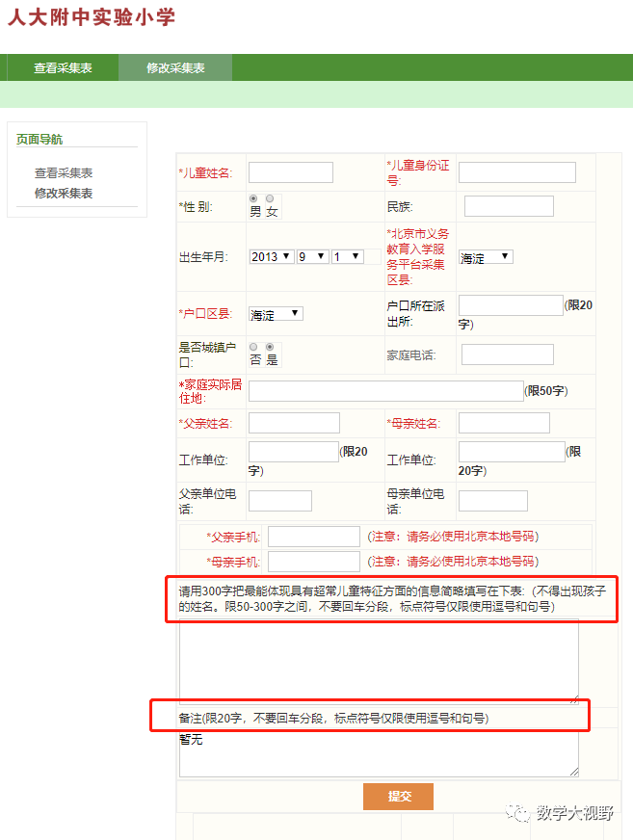Image resolution: width=633 pixels, height=840 pixels.
Task: Click the 父亲手机 input field
Action: [313, 537]
